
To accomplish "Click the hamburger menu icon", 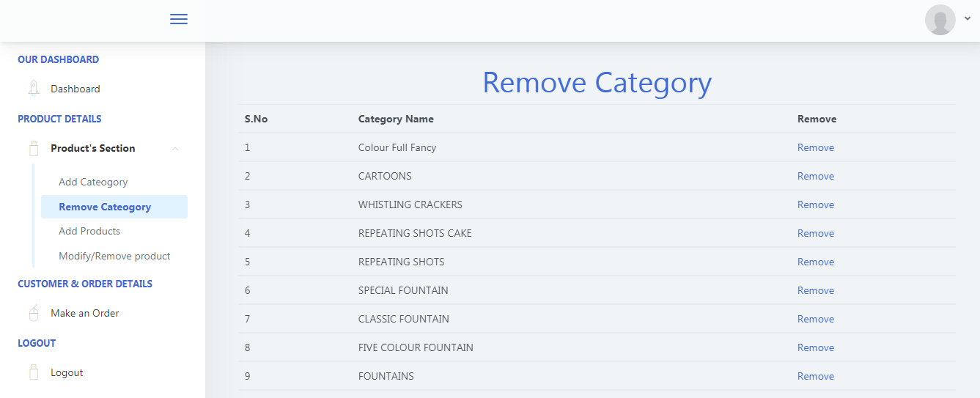I will 179,19.
